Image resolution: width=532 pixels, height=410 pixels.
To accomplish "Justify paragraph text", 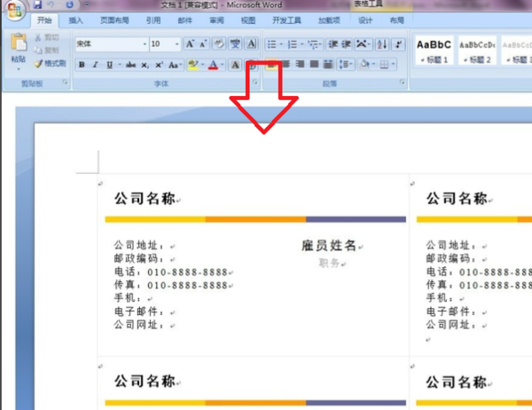I will pyautogui.click(x=314, y=64).
